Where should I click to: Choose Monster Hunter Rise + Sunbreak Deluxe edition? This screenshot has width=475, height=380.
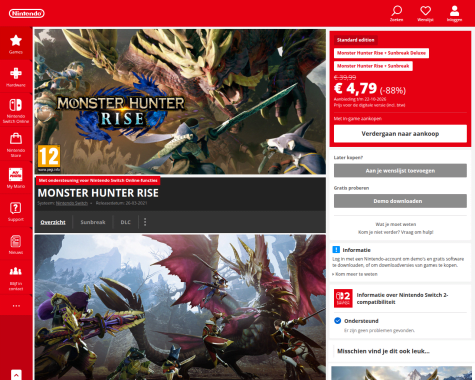tap(381, 53)
